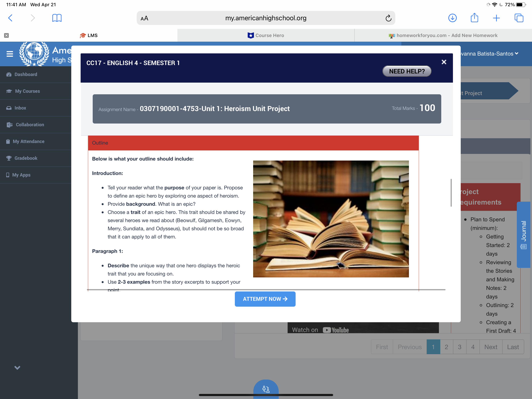Show all tabs overview icon
This screenshot has width=532, height=399.
click(x=519, y=18)
